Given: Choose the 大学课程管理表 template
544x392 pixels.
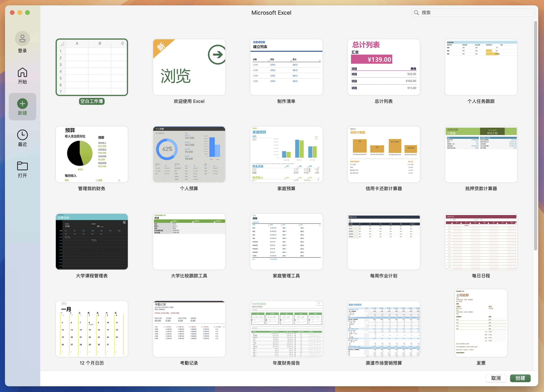Looking at the screenshot, I should (92, 242).
